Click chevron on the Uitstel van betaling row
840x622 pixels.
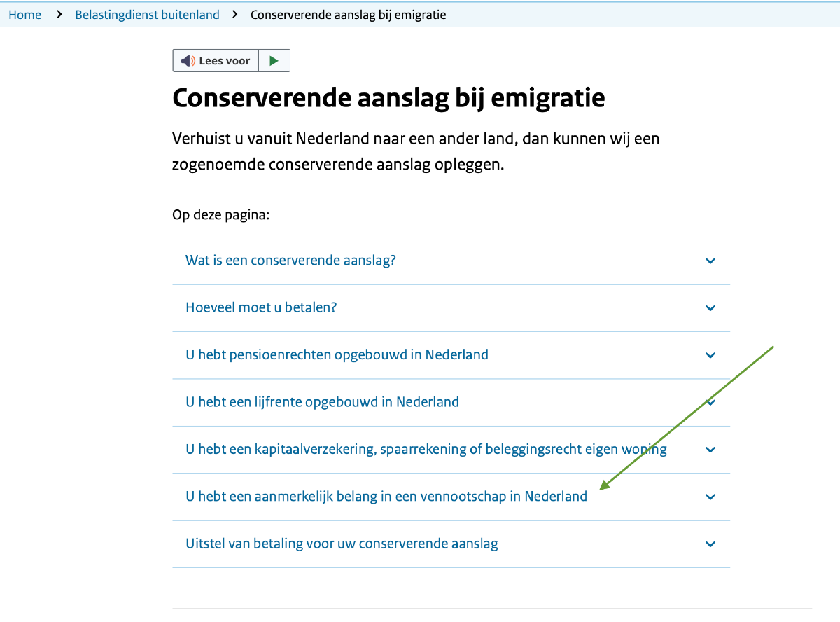tap(710, 544)
